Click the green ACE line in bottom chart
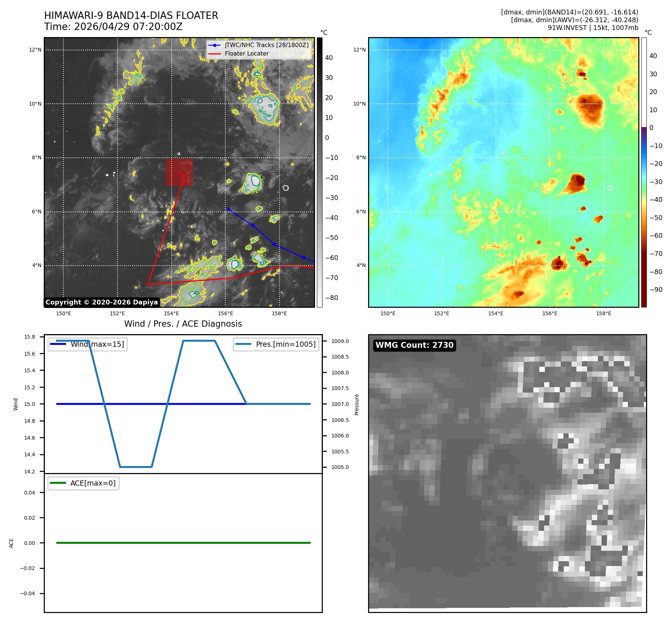 tap(183, 543)
